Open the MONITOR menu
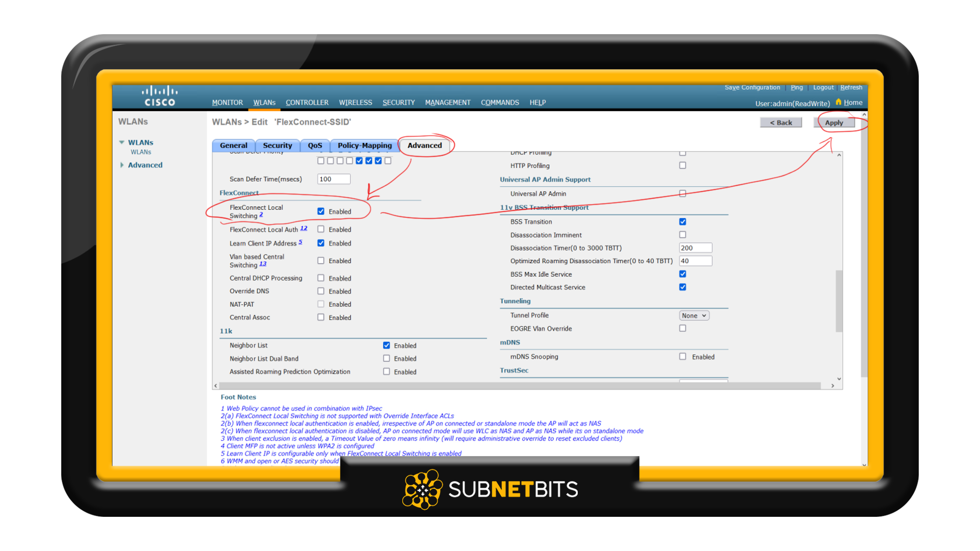The height and width of the screenshot is (551, 980). pyautogui.click(x=227, y=103)
